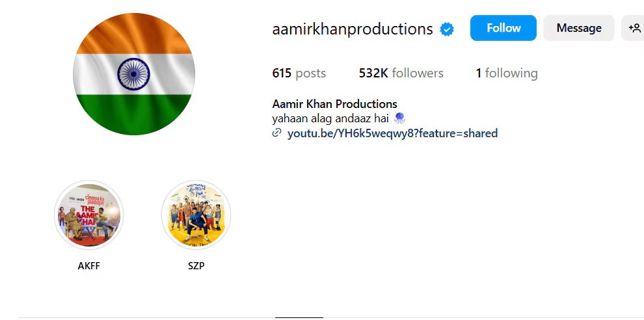Viewport: 644px width, 320px height.
Task: Open the AKFF story highlight circle
Action: point(88,215)
